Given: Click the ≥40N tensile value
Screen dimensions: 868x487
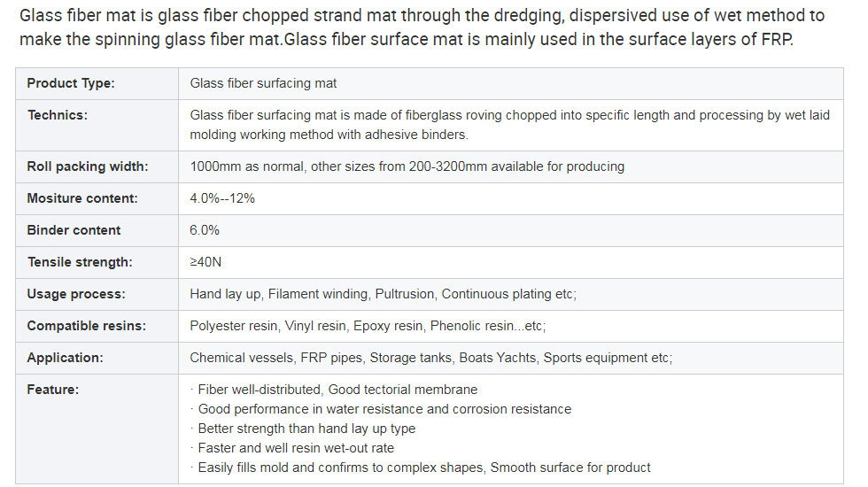Looking at the screenshot, I should point(205,262).
